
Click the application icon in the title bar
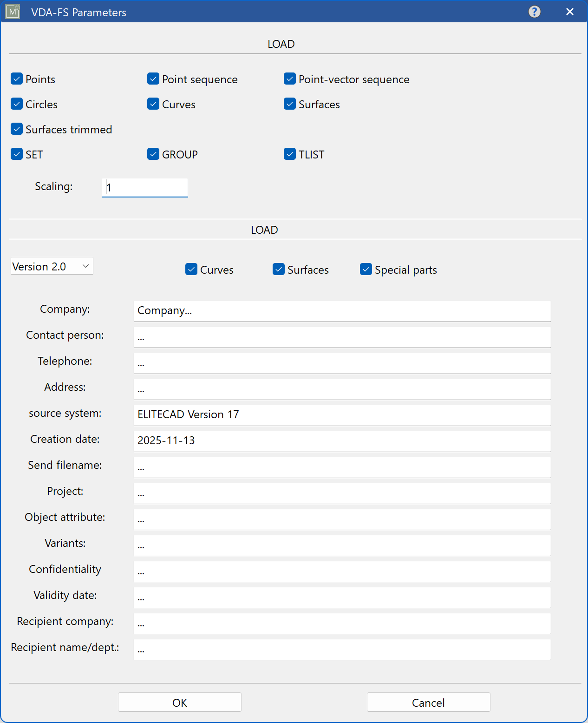click(x=12, y=12)
